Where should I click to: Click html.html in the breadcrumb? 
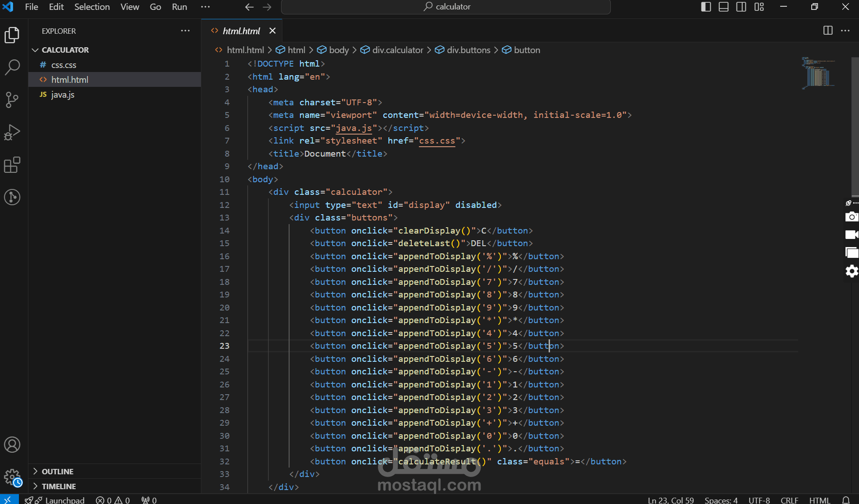(x=240, y=50)
